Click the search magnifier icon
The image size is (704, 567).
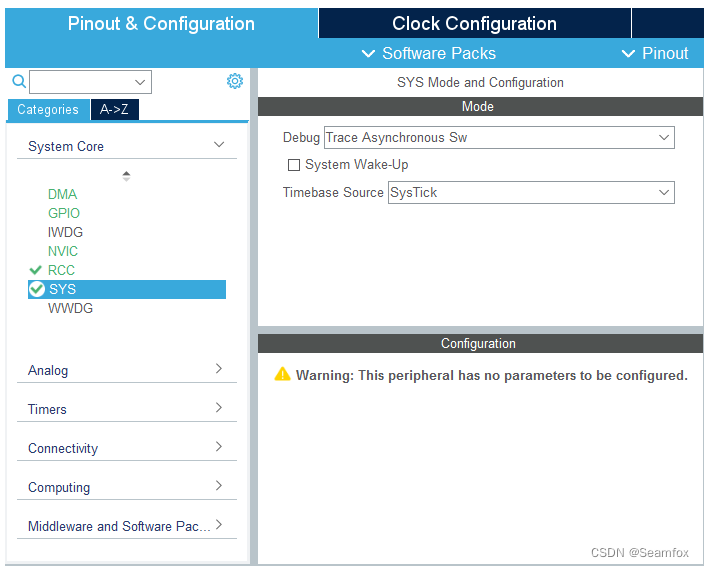click(x=19, y=81)
